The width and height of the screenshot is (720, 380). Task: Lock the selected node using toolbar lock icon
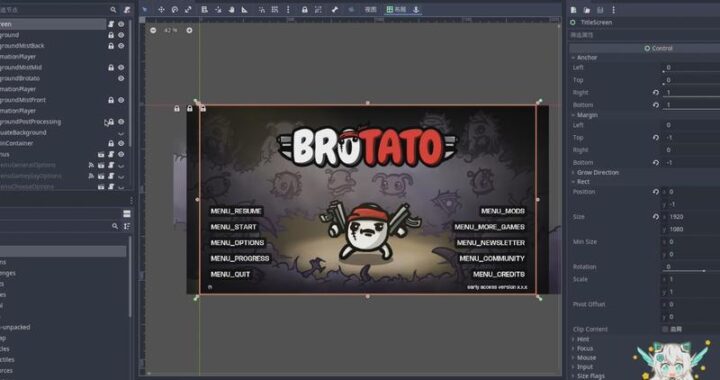point(304,9)
